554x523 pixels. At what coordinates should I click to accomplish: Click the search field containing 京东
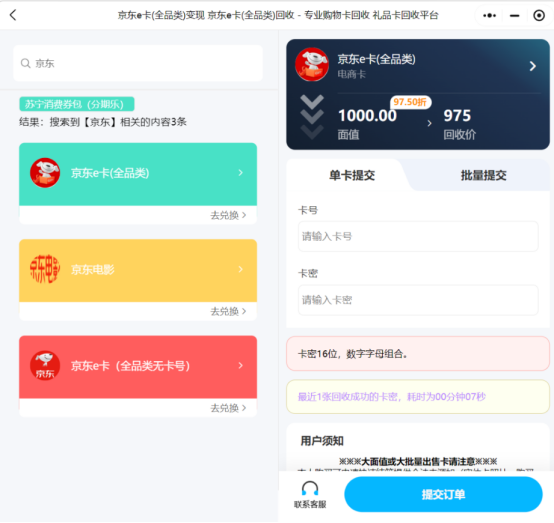click(x=138, y=63)
